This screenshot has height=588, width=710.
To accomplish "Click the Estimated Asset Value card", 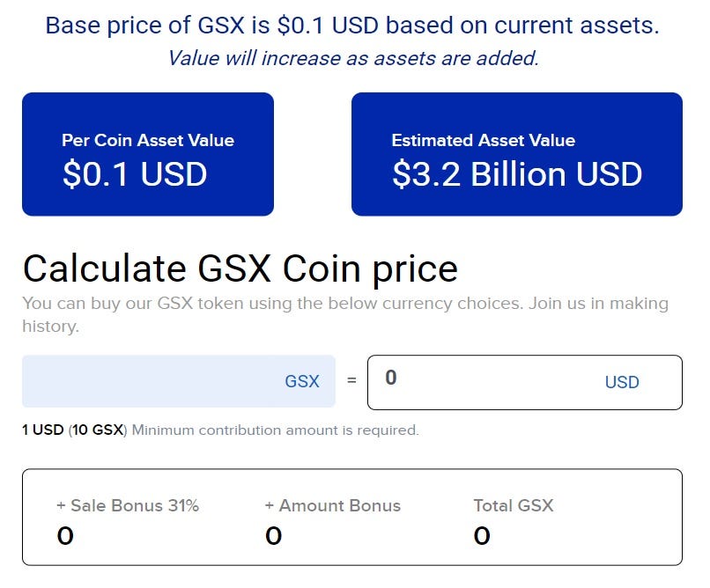I will pyautogui.click(x=518, y=153).
